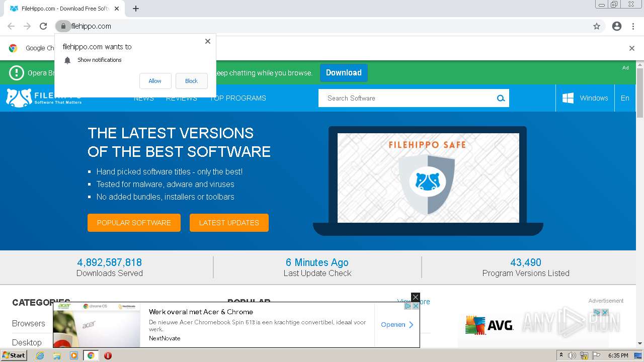
Task: Click the FileHippo Safe laptop image
Action: pyautogui.click(x=428, y=180)
